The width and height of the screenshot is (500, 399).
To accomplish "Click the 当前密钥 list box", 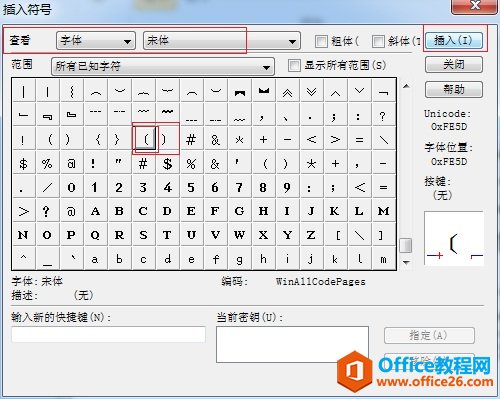I will 292,344.
